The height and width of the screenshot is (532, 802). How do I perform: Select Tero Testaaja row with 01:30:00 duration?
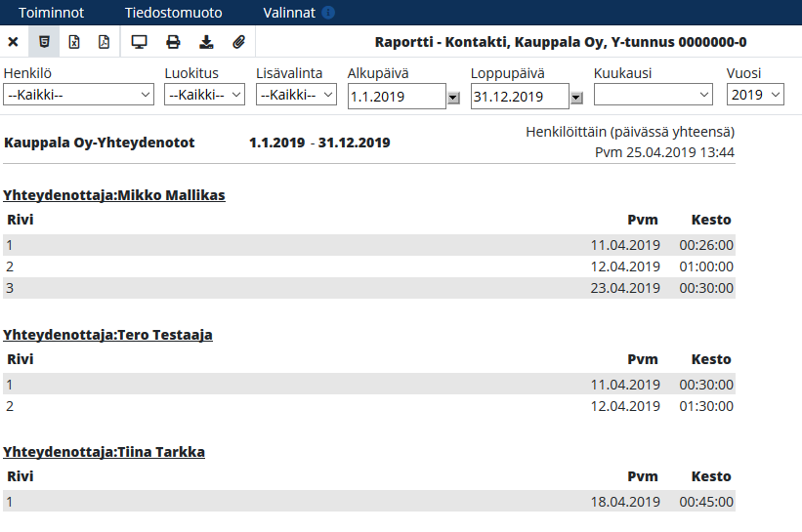click(x=369, y=406)
